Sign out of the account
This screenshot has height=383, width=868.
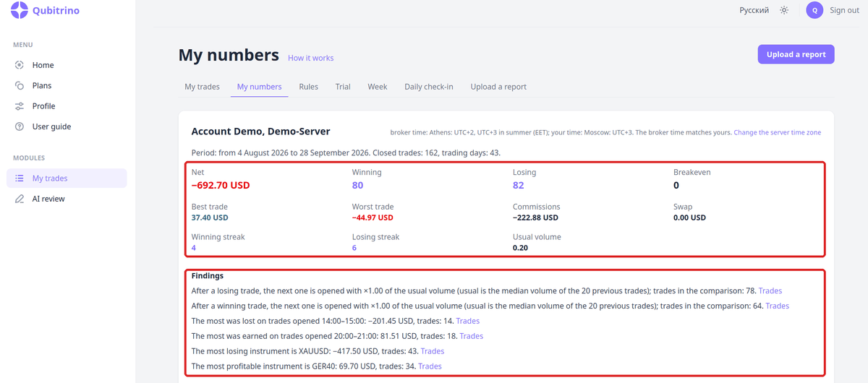click(x=844, y=10)
